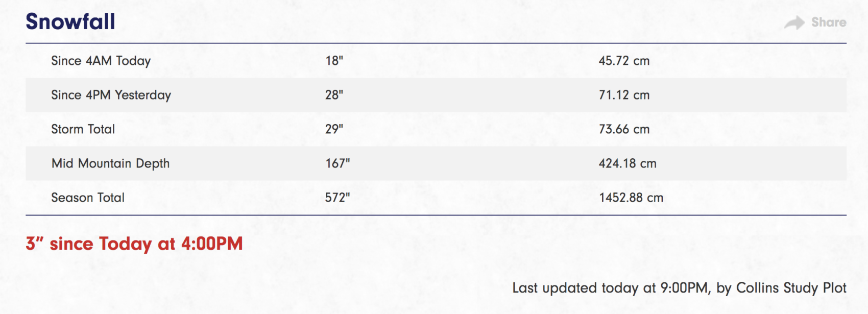Click the 73.66 cm value
Viewport: 868px width, 314px height.
(x=624, y=129)
